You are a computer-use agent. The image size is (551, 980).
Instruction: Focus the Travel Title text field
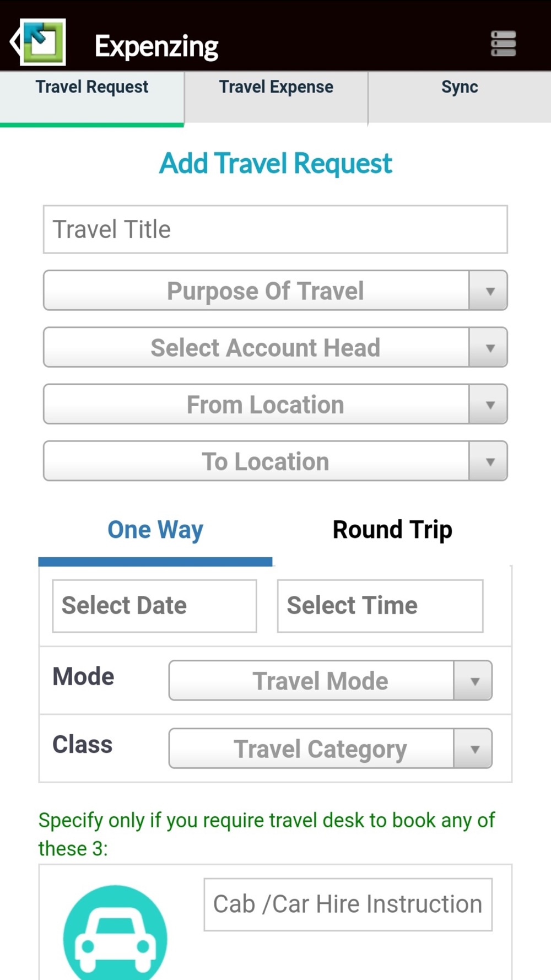275,229
